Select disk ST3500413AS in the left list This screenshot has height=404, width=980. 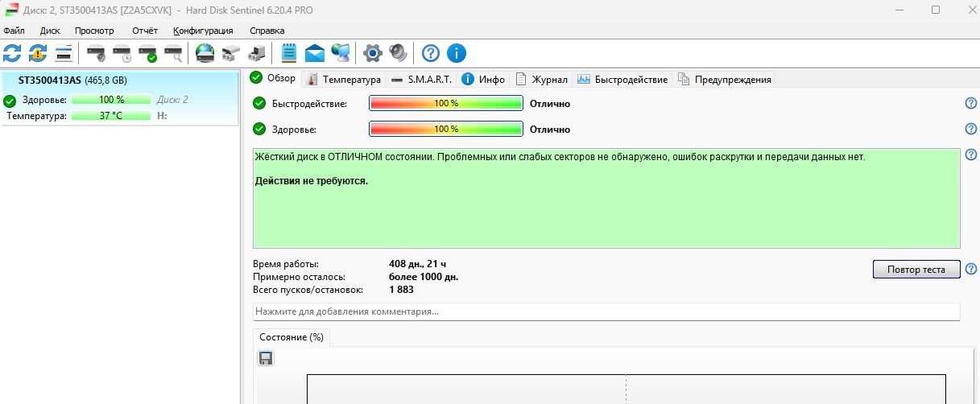point(120,98)
